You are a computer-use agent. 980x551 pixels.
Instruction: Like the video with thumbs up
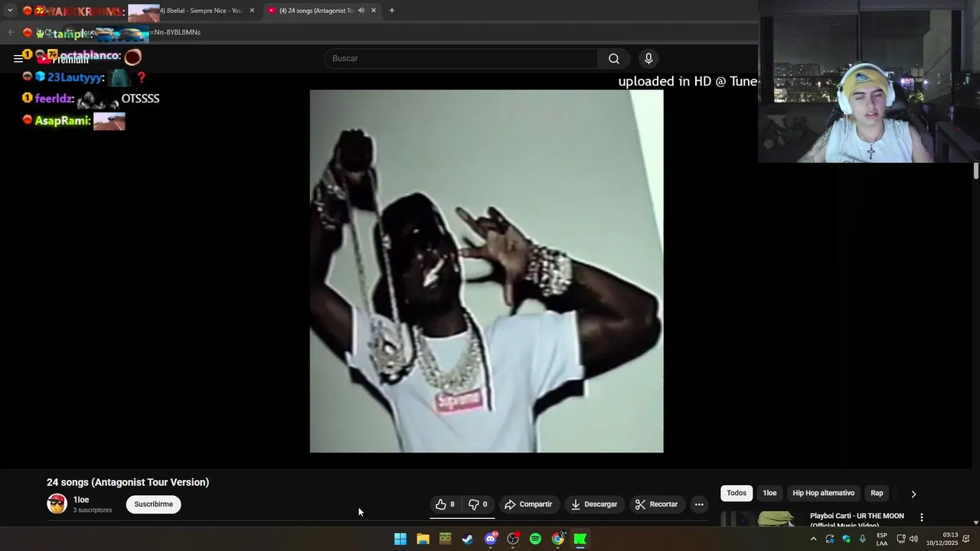coord(446,504)
